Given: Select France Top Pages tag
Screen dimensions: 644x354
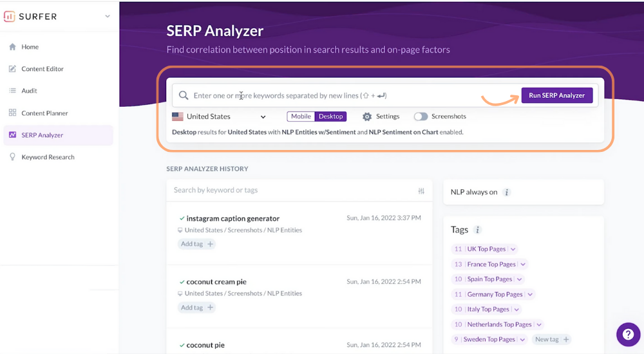Looking at the screenshot, I should 491,264.
